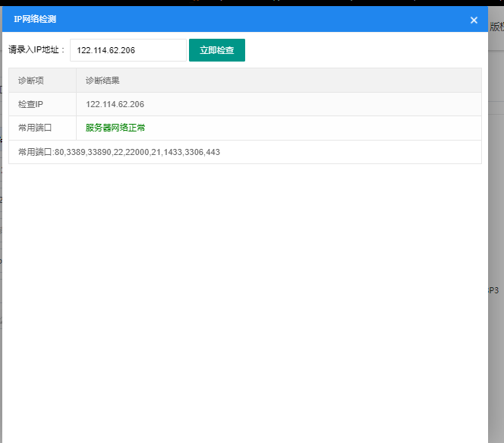The height and width of the screenshot is (443, 504).
Task: Click the IP address input field
Action: (x=128, y=50)
